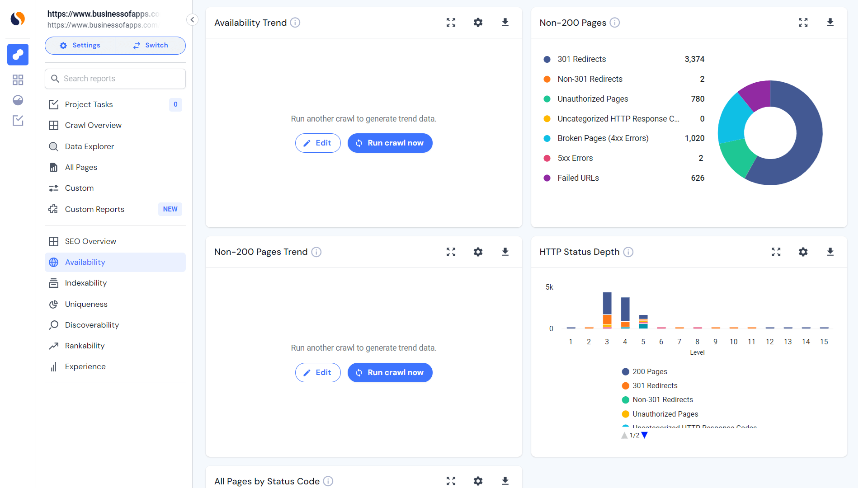Click Run crawl now on Availability Trend
868x488 pixels.
[389, 143]
